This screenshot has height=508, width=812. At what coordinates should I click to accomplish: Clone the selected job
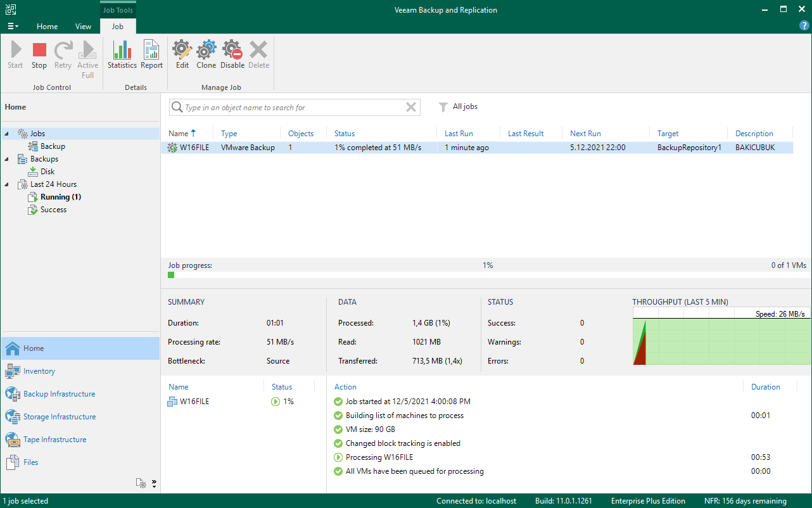(x=206, y=54)
